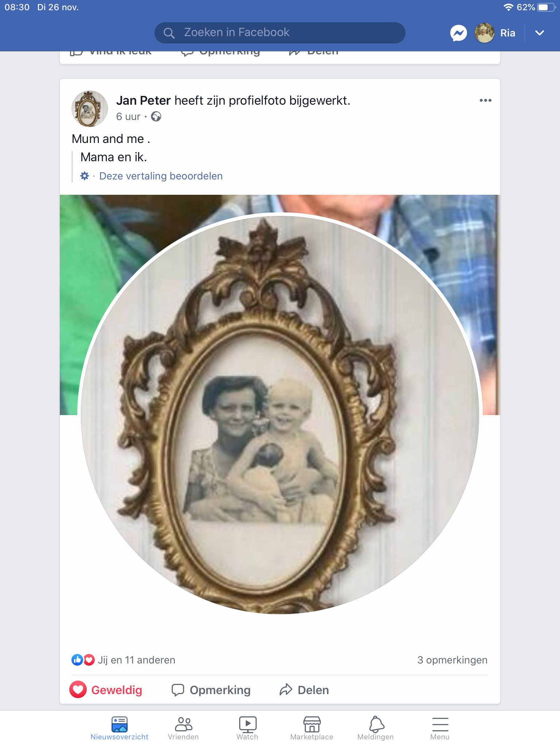
Task: View Meldingen notifications bell
Action: tap(376, 728)
